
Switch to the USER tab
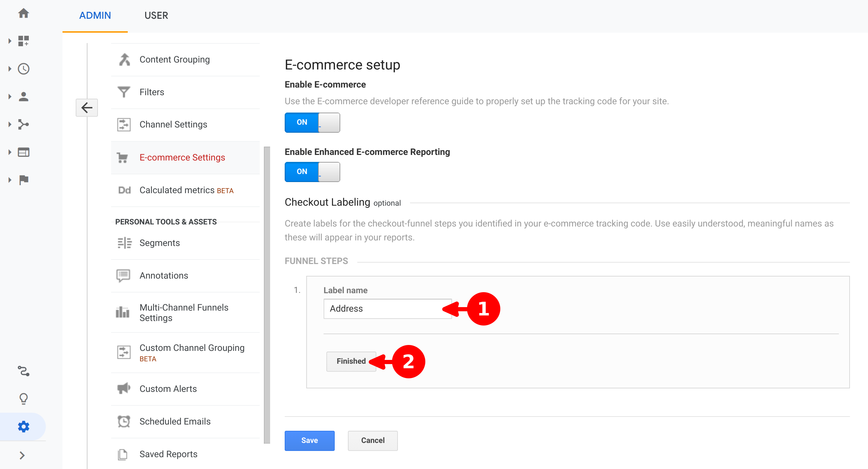pos(156,16)
